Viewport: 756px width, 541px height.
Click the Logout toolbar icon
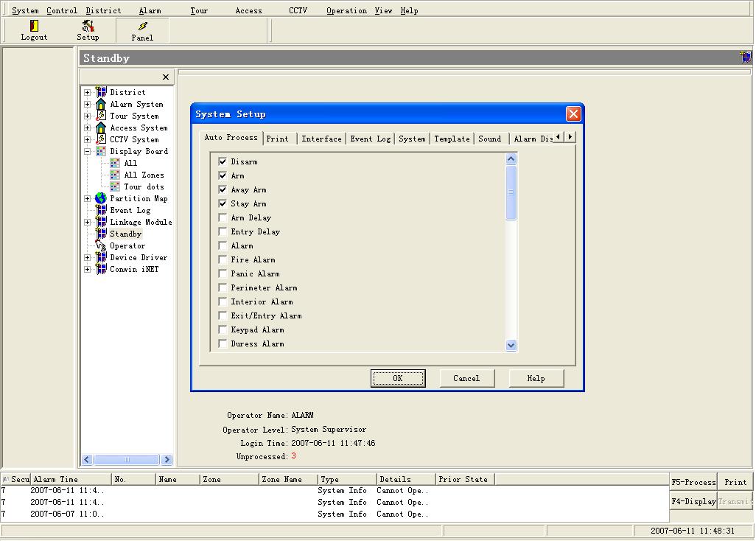(x=34, y=30)
